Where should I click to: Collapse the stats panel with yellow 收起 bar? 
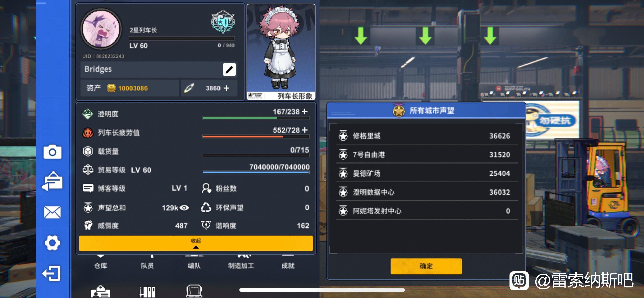[x=196, y=243]
